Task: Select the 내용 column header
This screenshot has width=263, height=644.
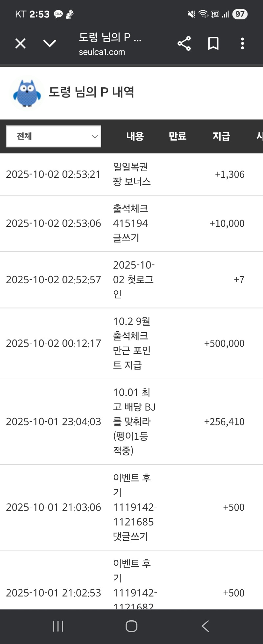Action: click(x=135, y=136)
